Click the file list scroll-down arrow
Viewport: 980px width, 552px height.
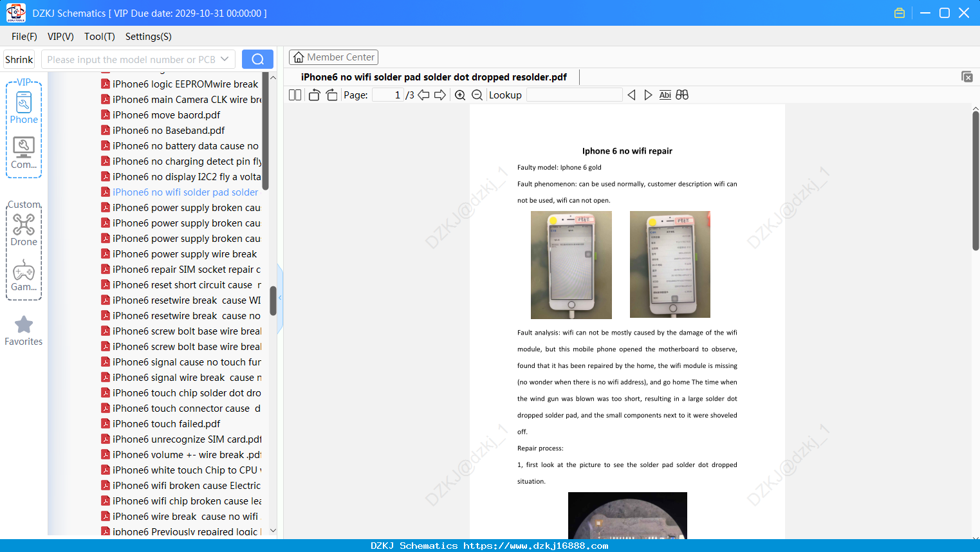tap(273, 531)
